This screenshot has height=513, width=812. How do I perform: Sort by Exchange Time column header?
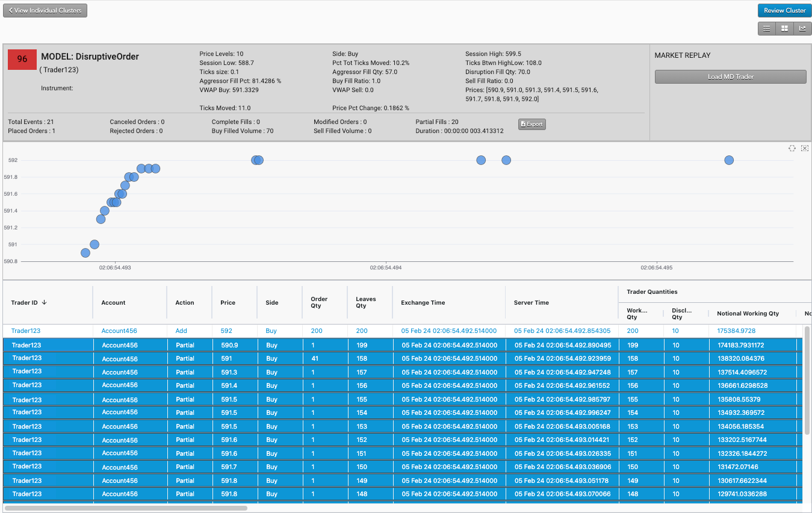(423, 302)
